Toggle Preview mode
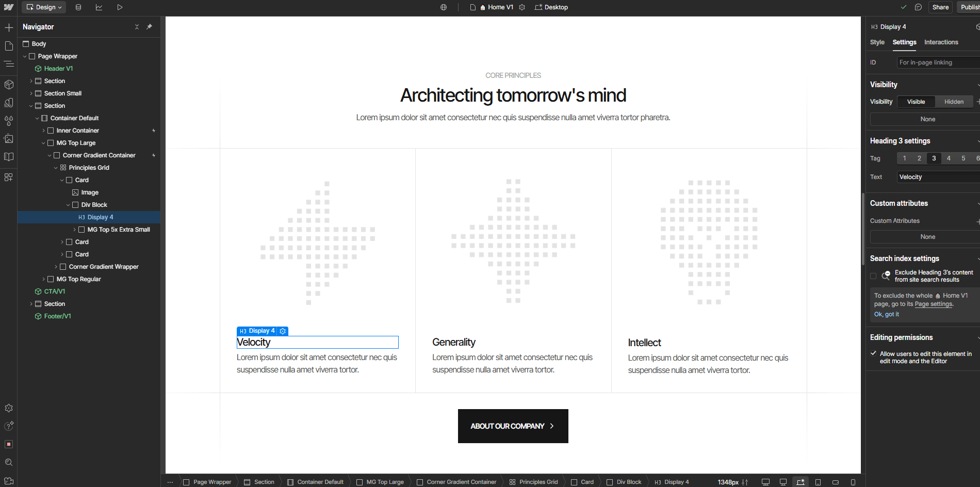 coord(120,7)
